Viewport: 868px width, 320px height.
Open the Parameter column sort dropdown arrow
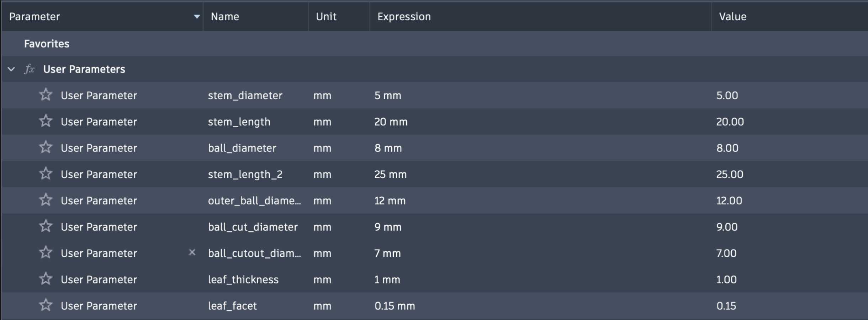tap(197, 16)
